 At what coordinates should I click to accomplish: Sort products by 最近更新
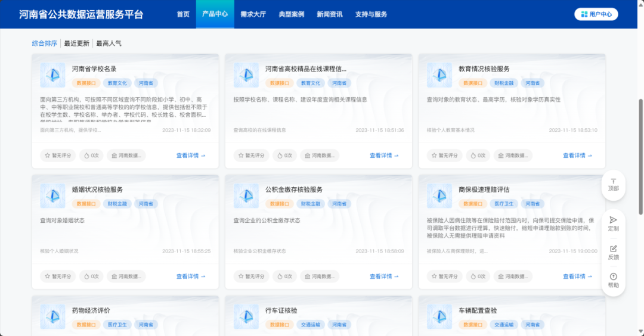(x=76, y=43)
